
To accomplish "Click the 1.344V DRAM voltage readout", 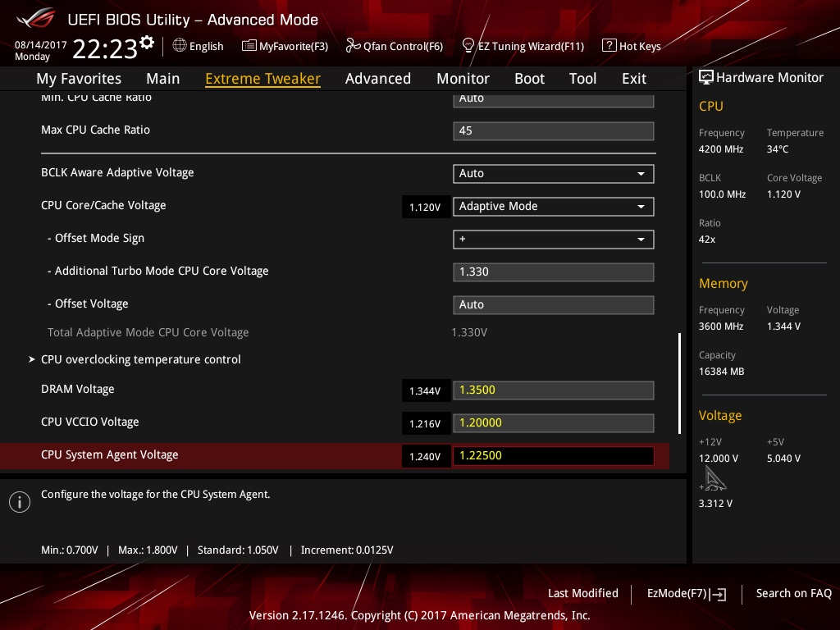I will coord(426,390).
